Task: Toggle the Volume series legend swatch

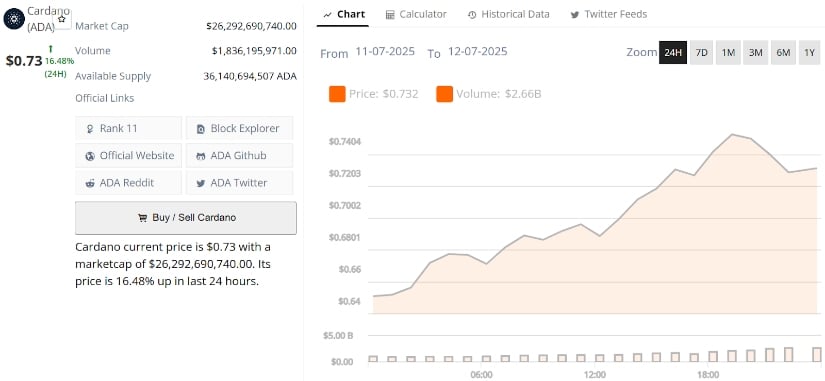Action: 445,94
